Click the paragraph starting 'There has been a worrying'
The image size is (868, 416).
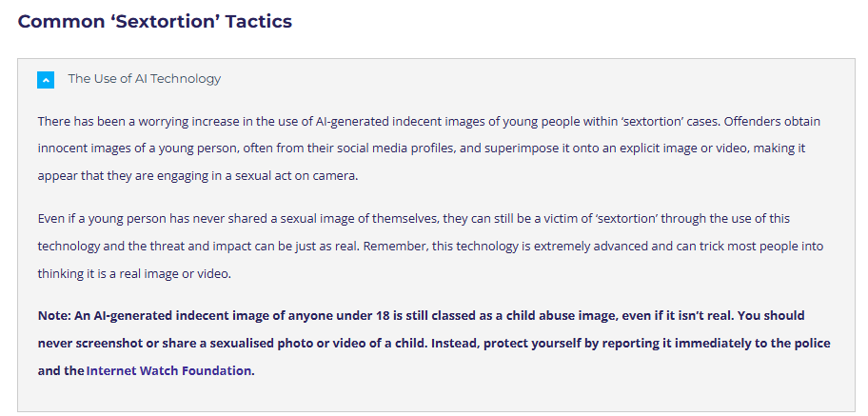tap(429, 149)
